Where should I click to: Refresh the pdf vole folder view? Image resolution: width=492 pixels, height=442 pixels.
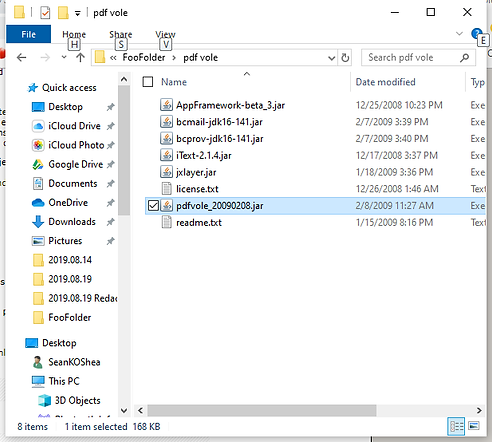(x=345, y=58)
